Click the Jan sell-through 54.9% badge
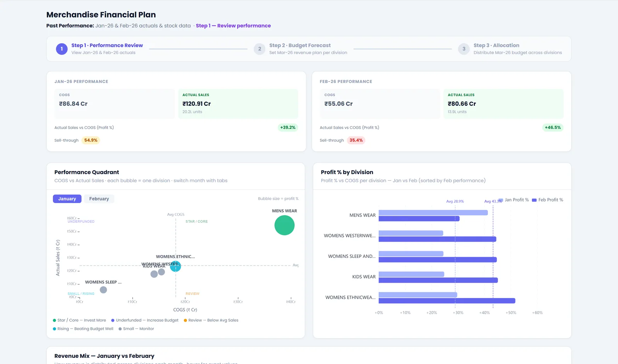 click(91, 141)
